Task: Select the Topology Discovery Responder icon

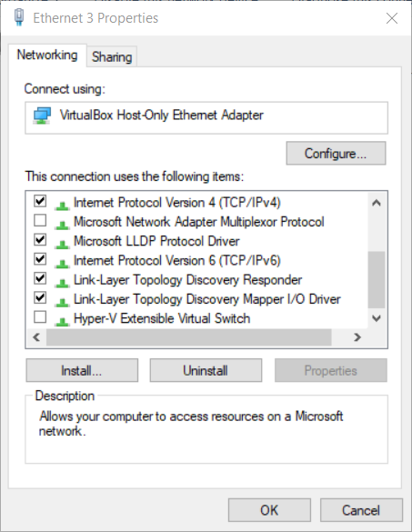Action: tap(62, 282)
